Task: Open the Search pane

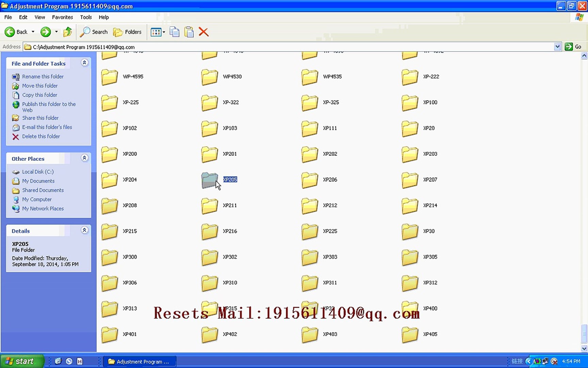Action: (x=94, y=32)
